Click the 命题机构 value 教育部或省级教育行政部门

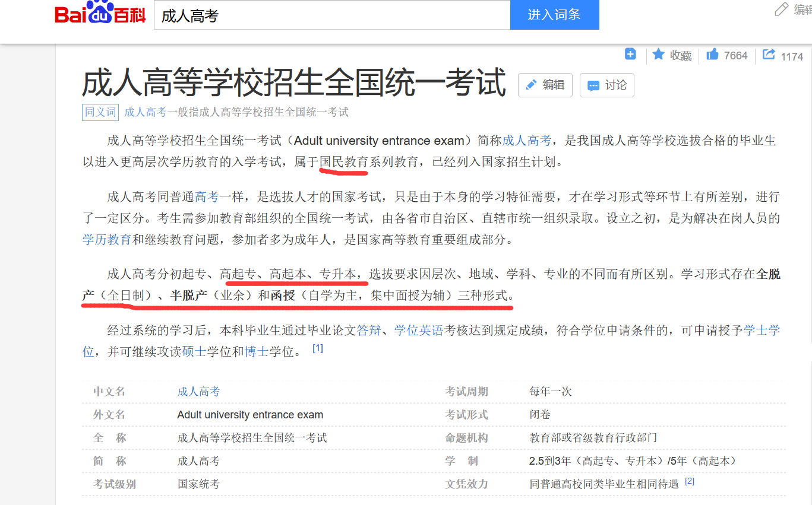coord(593,438)
